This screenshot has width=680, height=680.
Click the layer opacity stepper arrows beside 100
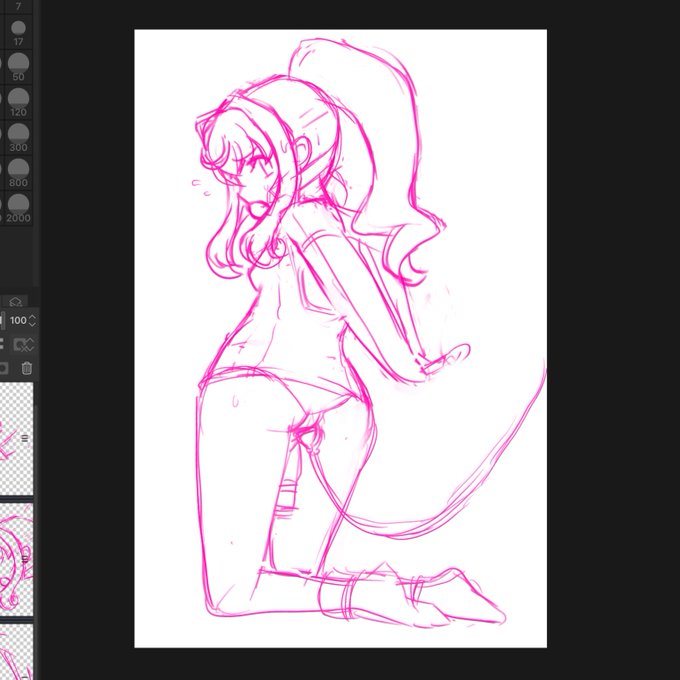coord(32,320)
